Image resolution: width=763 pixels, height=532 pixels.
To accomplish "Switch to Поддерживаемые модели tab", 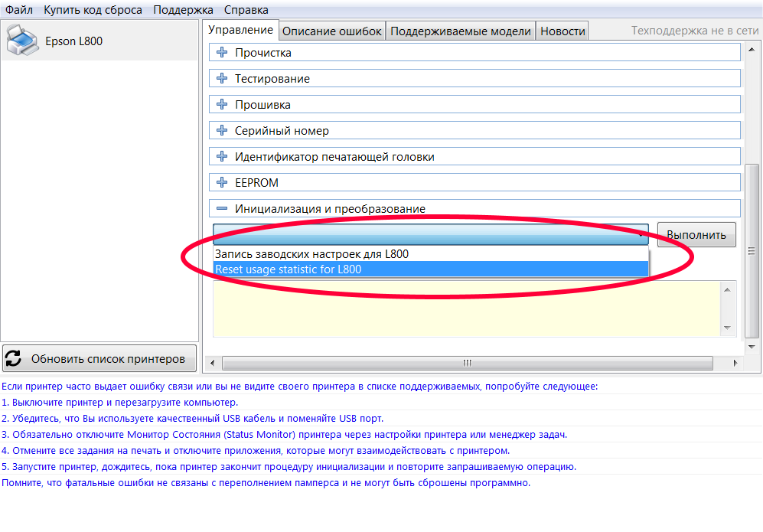I will click(x=461, y=31).
